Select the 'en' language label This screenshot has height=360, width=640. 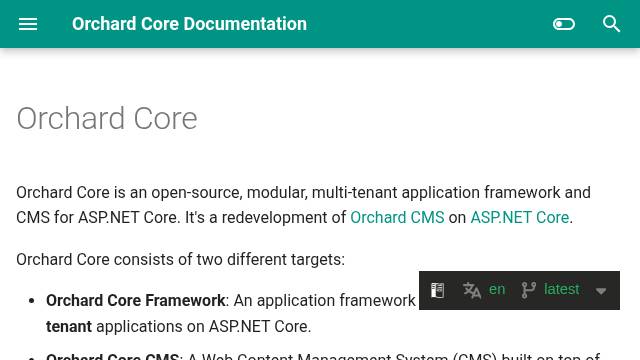pyautogui.click(x=497, y=289)
